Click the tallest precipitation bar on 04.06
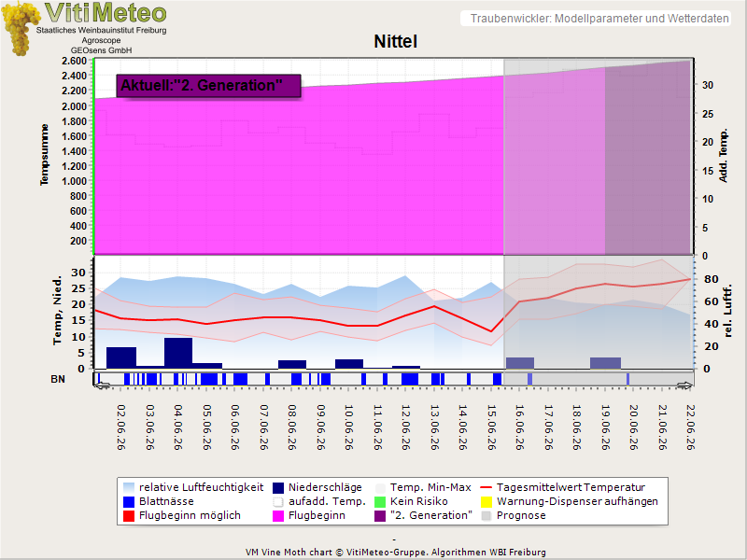This screenshot has height=560, width=747. pos(178,353)
